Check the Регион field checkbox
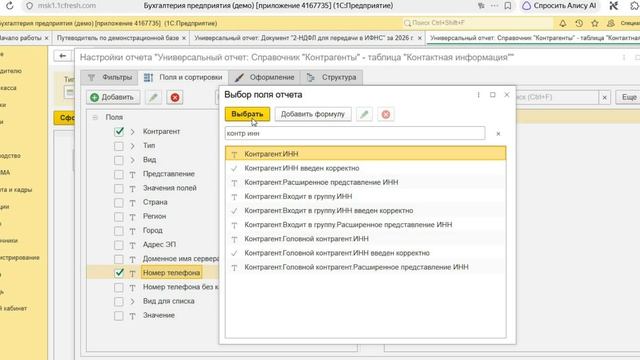 point(119,216)
